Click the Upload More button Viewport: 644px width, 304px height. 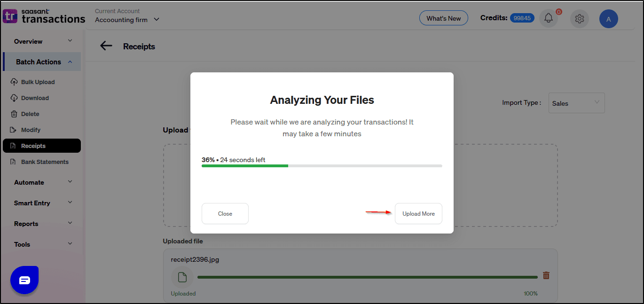click(418, 214)
